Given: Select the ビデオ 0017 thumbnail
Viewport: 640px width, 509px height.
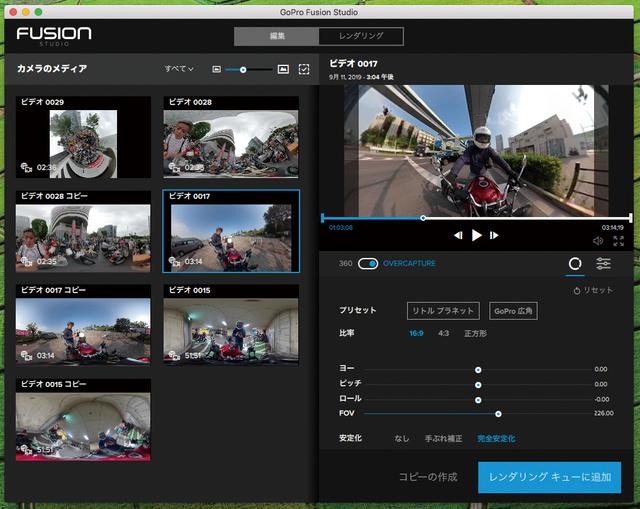Looking at the screenshot, I should [x=231, y=231].
